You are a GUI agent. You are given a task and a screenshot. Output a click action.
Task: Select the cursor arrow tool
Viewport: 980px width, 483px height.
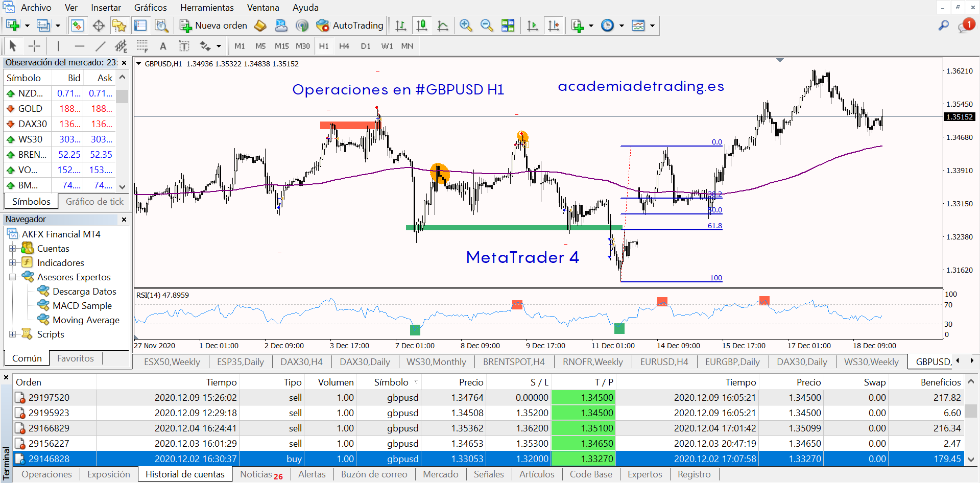coord(13,46)
